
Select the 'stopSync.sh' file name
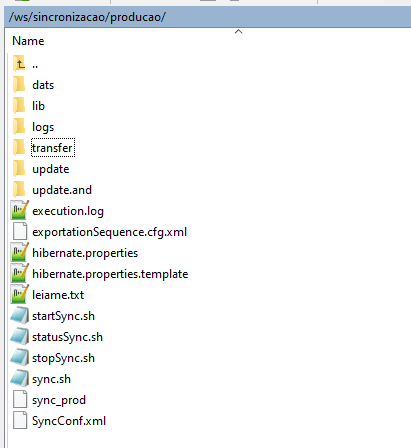[x=63, y=358]
